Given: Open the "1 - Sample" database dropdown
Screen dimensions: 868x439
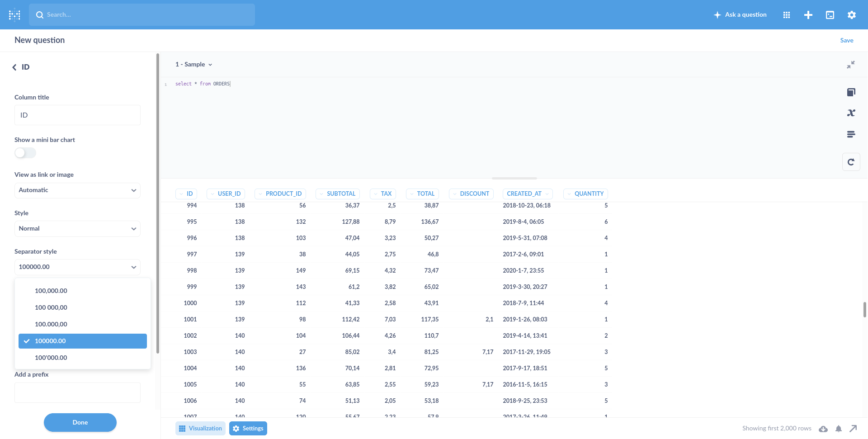Looking at the screenshot, I should pyautogui.click(x=193, y=64).
